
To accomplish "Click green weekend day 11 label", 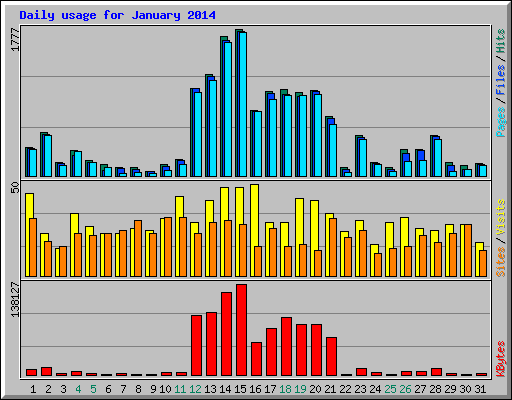I will [180, 389].
